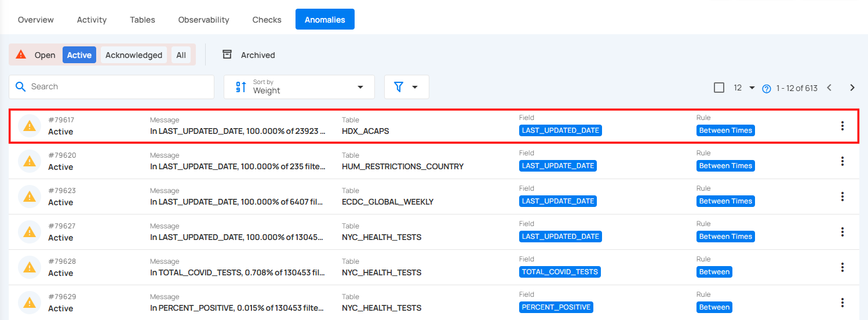Open the options menu for anomaly #79623
The height and width of the screenshot is (320, 868).
point(843,197)
